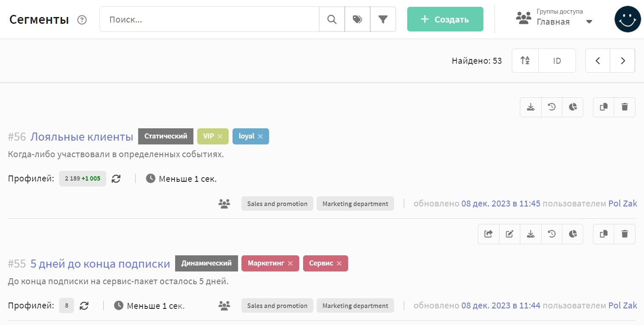Focus the Поиск search field
644x325 pixels.
[x=209, y=19]
